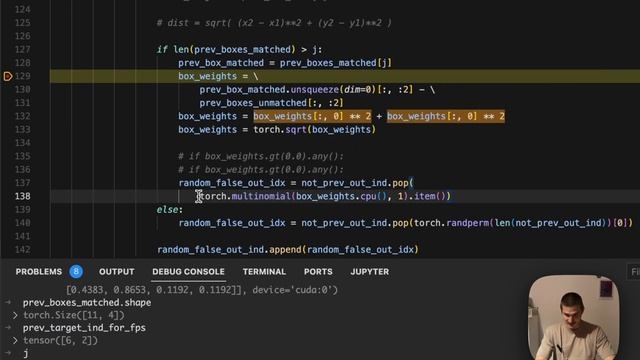Screen dimensions: 640x360
Task: Click 'else:' keyword on line 139
Action: [x=170, y=210]
